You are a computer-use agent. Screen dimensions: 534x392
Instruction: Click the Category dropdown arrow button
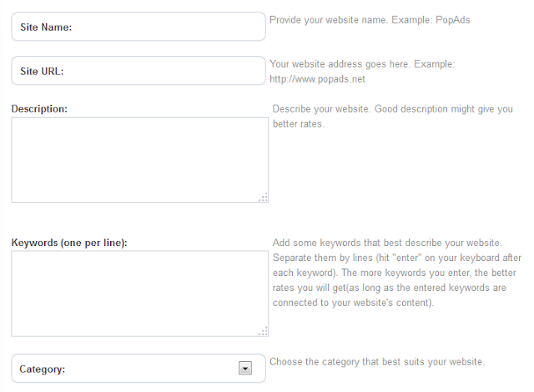[245, 368]
